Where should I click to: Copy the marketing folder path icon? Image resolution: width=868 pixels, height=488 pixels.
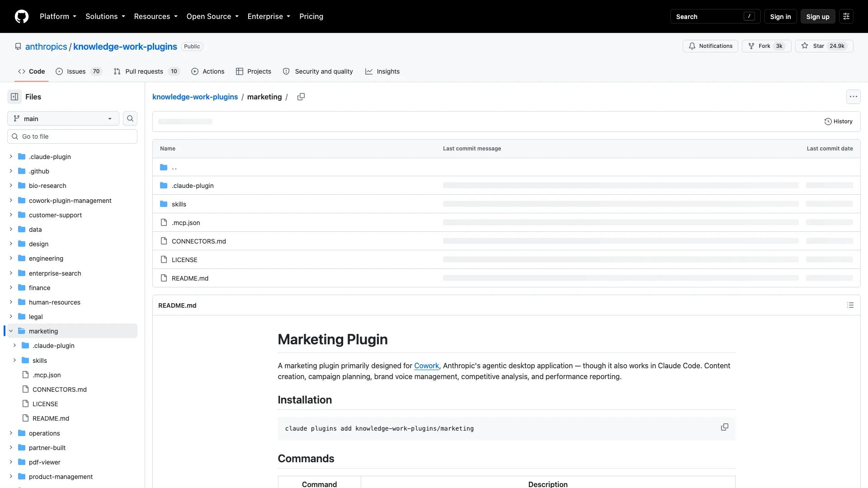click(301, 97)
